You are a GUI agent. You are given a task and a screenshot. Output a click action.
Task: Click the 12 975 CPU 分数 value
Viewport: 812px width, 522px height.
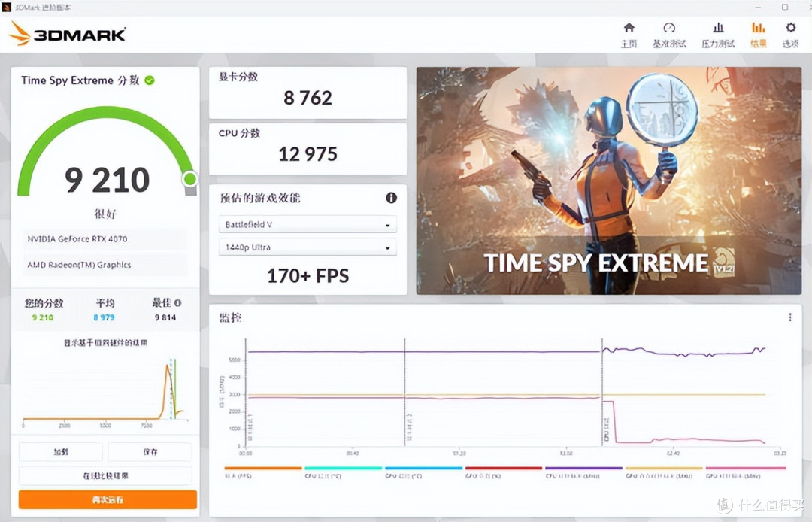click(x=308, y=153)
